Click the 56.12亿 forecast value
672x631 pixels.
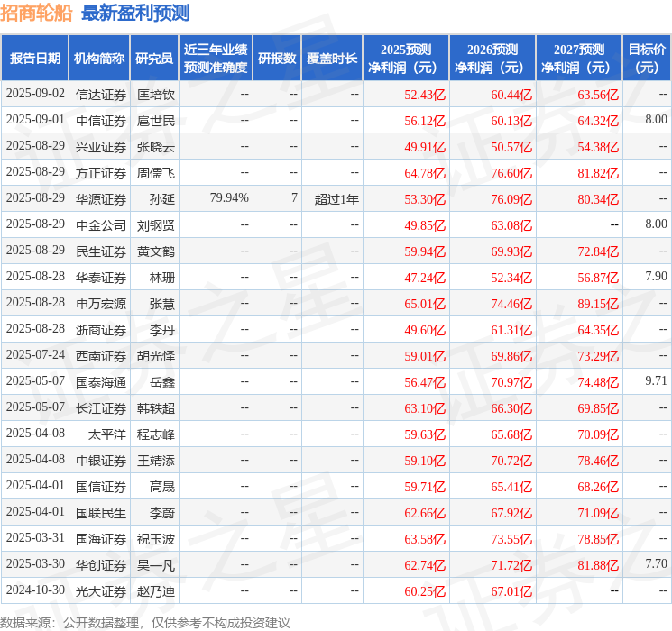pos(425,121)
